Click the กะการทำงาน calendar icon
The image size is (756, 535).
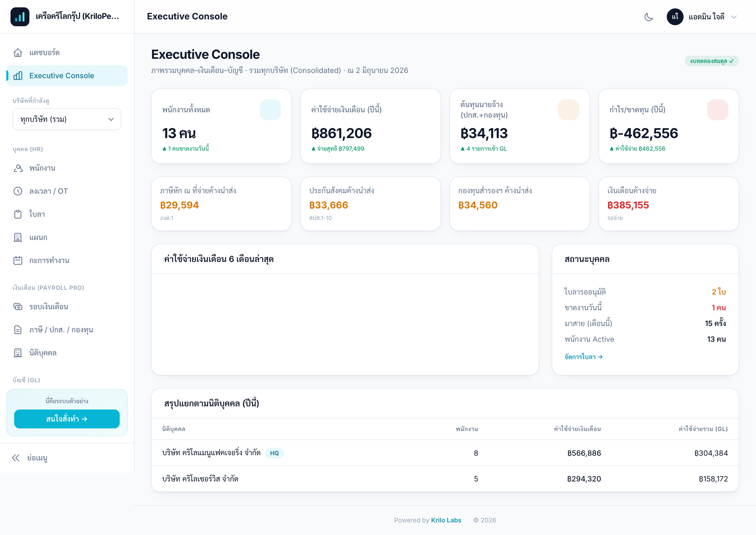pyautogui.click(x=18, y=260)
